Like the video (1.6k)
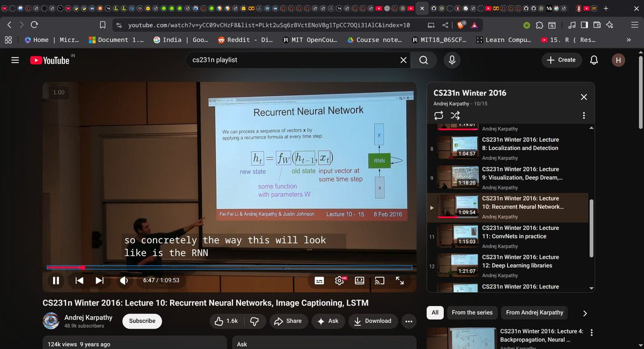This screenshot has width=644, height=349. click(x=226, y=321)
